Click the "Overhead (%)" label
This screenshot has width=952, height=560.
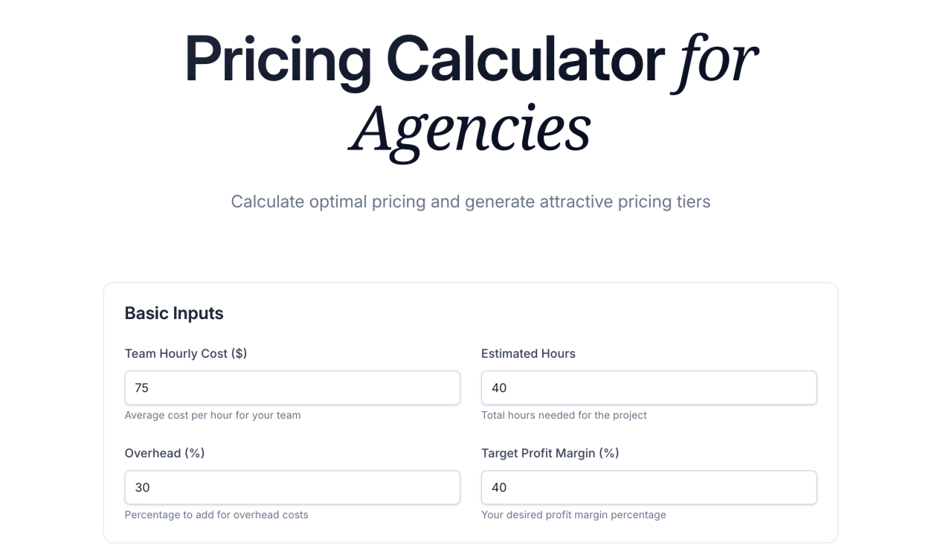tap(164, 453)
